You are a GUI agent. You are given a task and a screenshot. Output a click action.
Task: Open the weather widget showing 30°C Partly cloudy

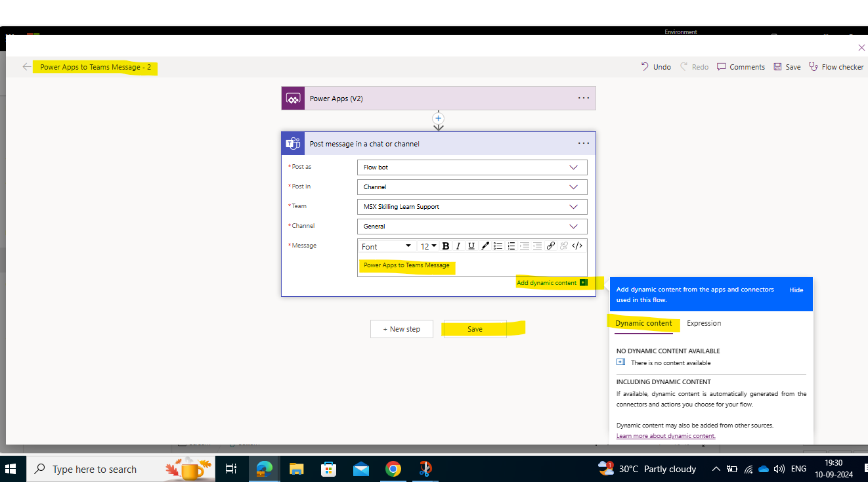(647, 469)
